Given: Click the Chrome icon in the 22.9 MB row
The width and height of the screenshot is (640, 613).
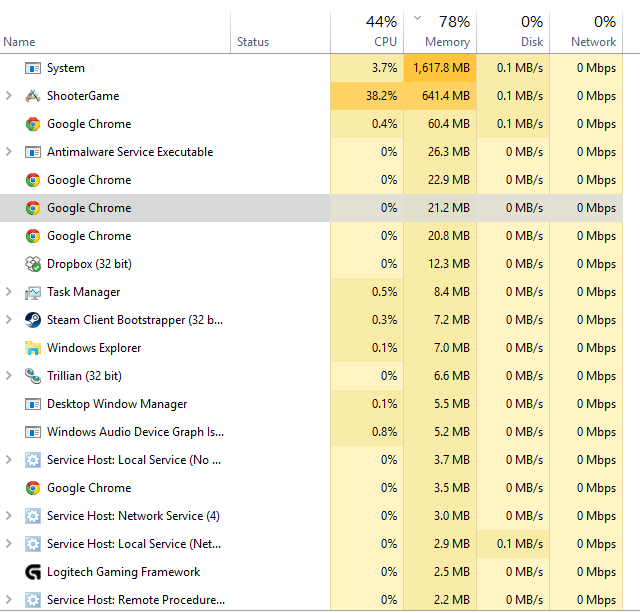Looking at the screenshot, I should 33,180.
